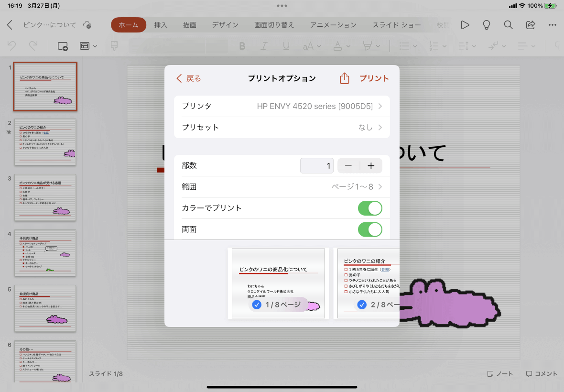Open the font color picker
This screenshot has width=564, height=392.
click(x=341, y=46)
